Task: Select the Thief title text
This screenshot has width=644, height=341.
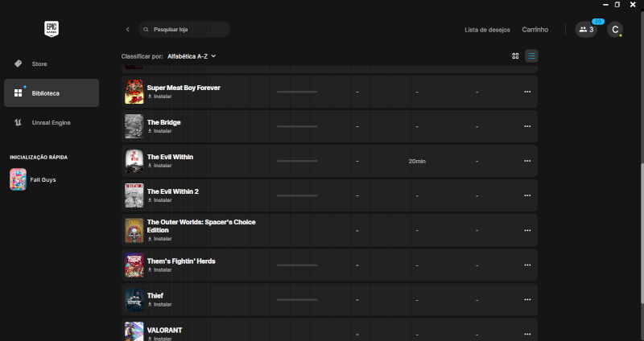Action: (155, 296)
